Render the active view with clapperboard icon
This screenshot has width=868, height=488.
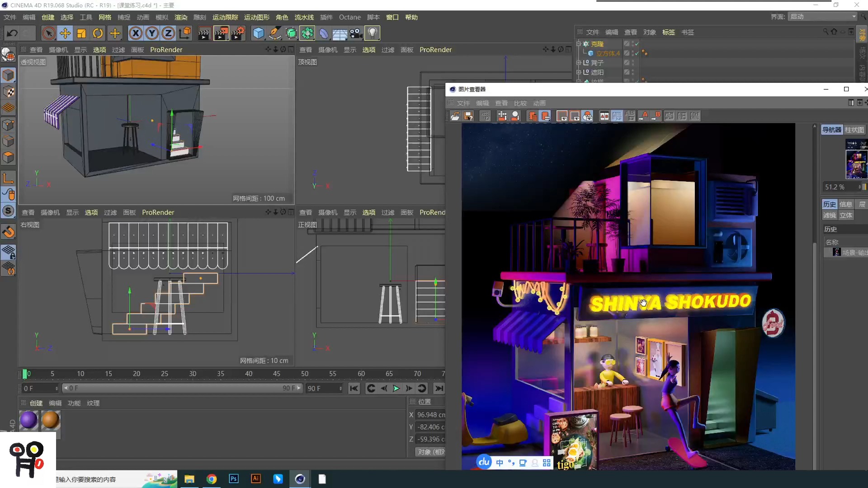point(204,33)
